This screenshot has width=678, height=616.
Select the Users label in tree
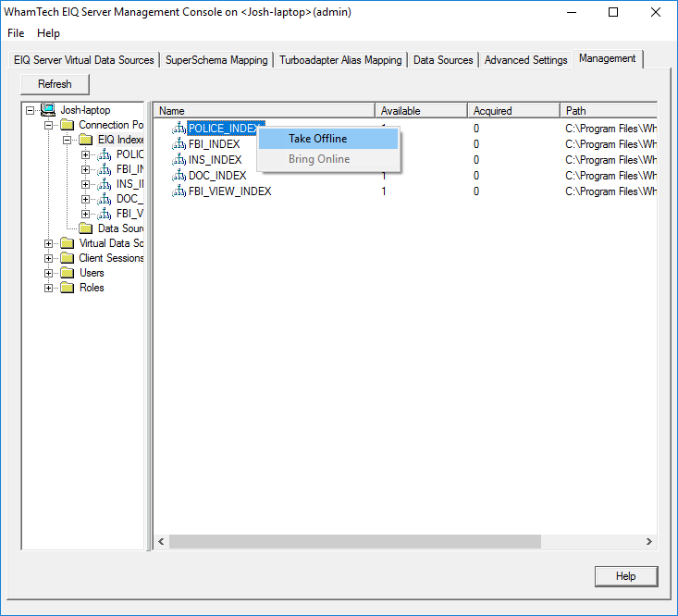click(x=92, y=273)
